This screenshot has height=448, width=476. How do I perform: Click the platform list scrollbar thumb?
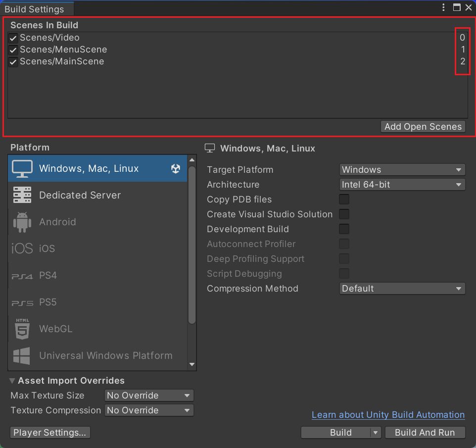point(191,246)
